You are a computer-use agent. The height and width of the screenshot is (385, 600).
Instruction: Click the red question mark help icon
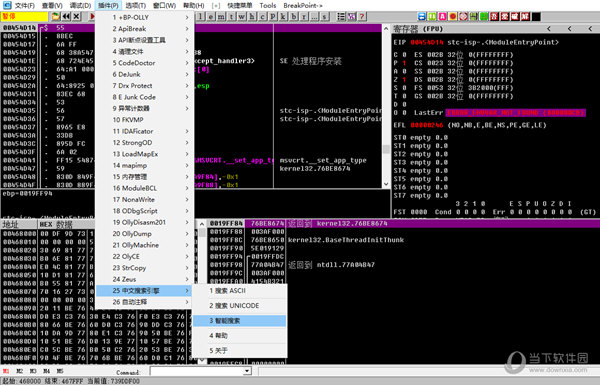(x=362, y=16)
